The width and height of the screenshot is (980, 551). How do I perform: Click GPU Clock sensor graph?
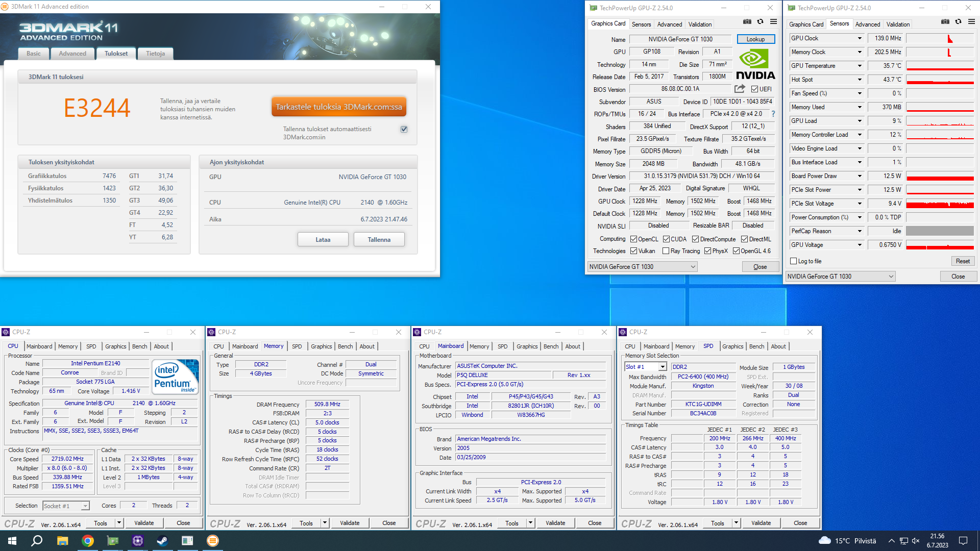940,38
